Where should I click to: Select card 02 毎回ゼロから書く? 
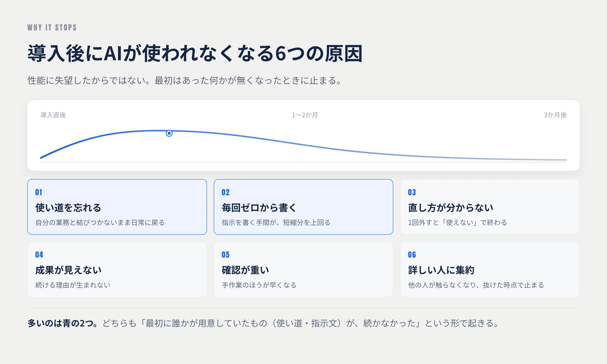303,207
